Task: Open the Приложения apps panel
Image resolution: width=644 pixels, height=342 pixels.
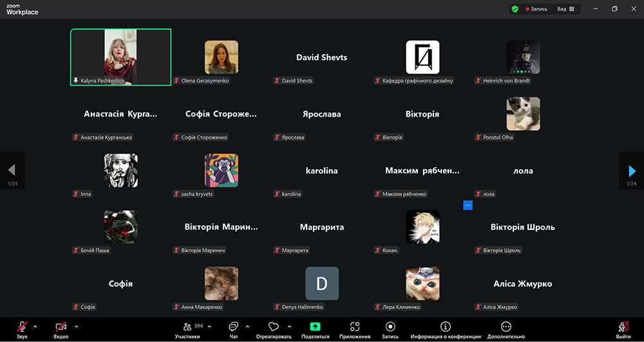Action: pos(355,327)
